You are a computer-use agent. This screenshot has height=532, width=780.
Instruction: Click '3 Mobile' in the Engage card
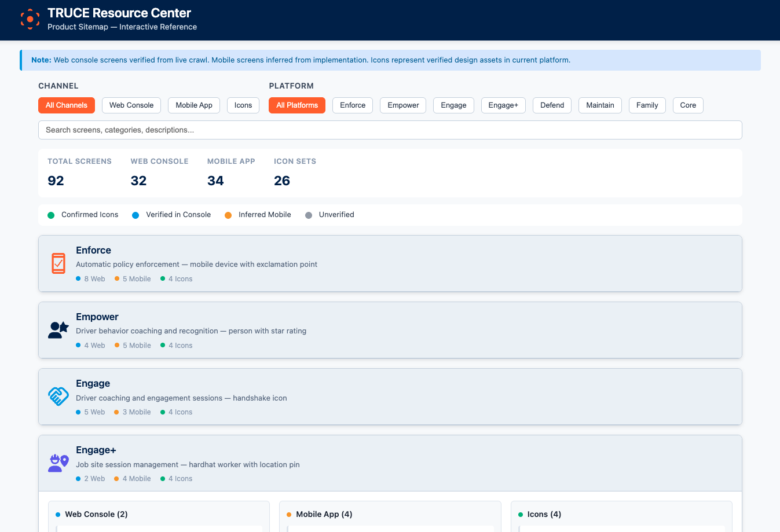point(137,412)
